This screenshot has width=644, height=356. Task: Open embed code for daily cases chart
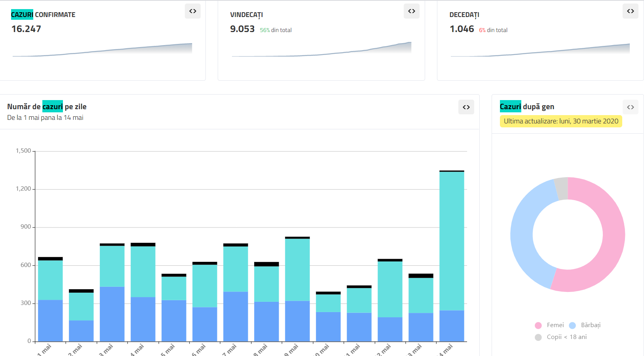[x=466, y=107]
